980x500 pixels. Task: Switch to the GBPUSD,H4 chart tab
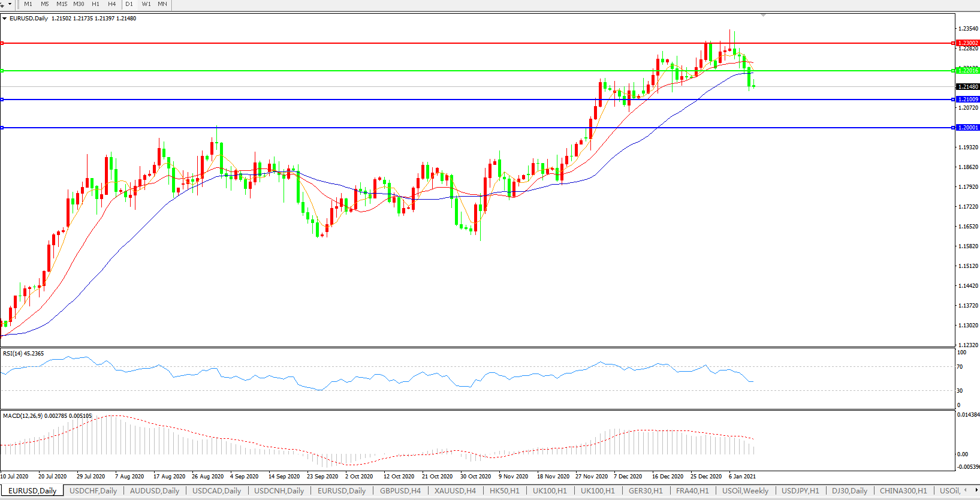400,490
